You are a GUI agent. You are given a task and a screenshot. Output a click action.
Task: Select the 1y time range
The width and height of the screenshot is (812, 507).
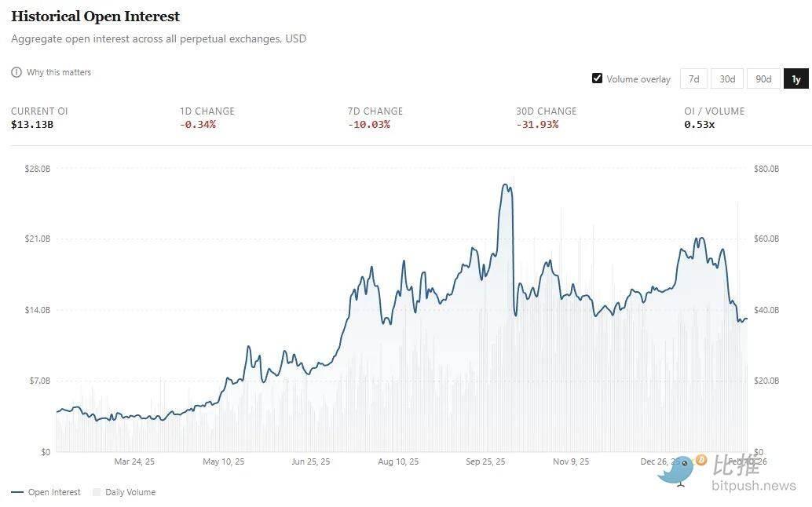pyautogui.click(x=796, y=78)
